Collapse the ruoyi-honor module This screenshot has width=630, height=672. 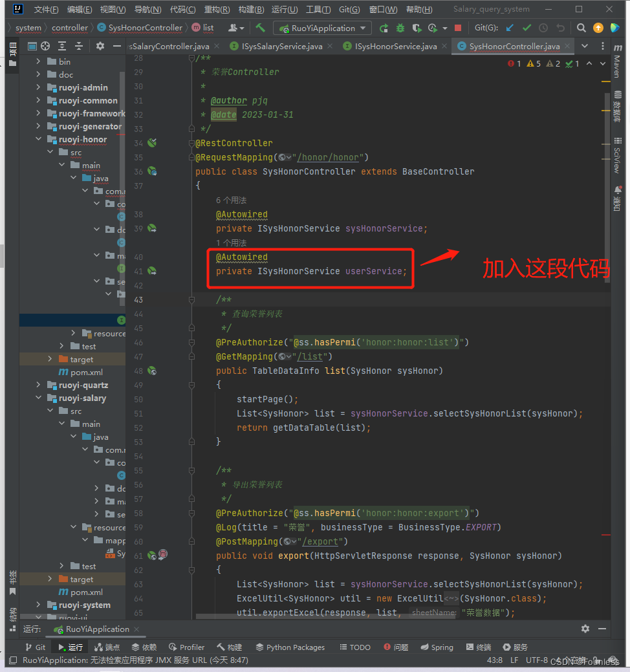point(38,139)
